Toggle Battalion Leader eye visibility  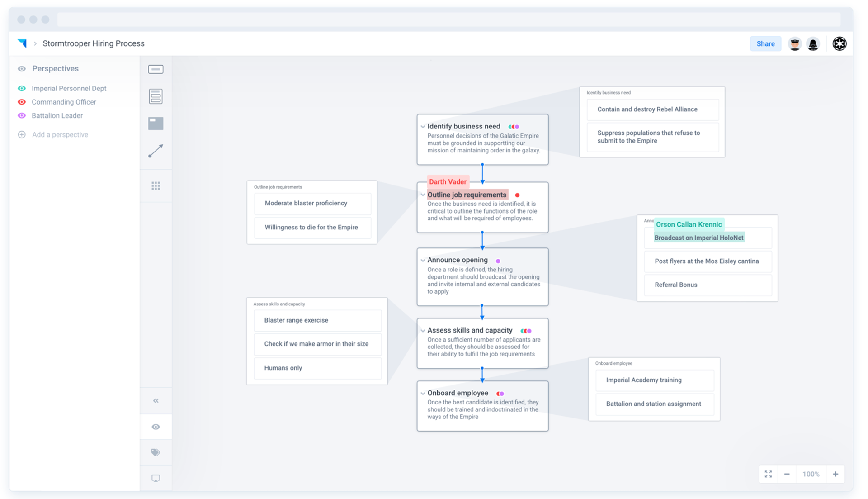tap(22, 115)
